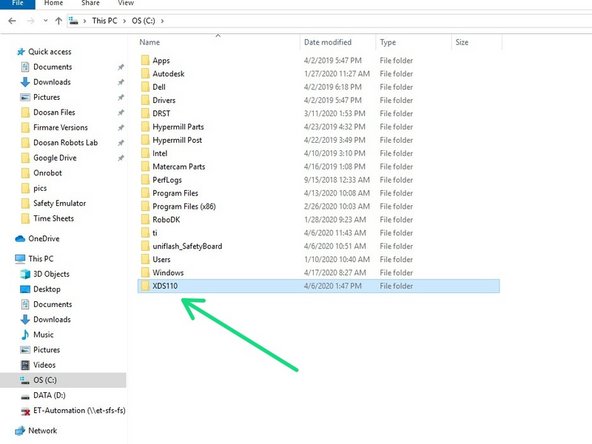Open the Home ribbon tab

(x=53, y=3)
